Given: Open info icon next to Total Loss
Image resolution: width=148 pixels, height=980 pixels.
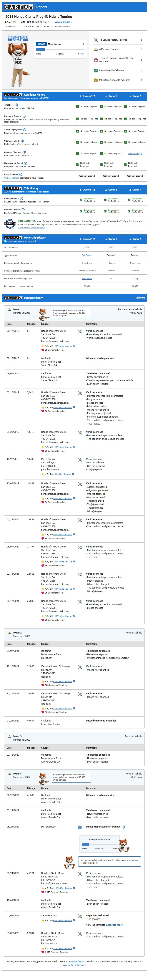Looking at the screenshot, I should [x=16, y=105].
